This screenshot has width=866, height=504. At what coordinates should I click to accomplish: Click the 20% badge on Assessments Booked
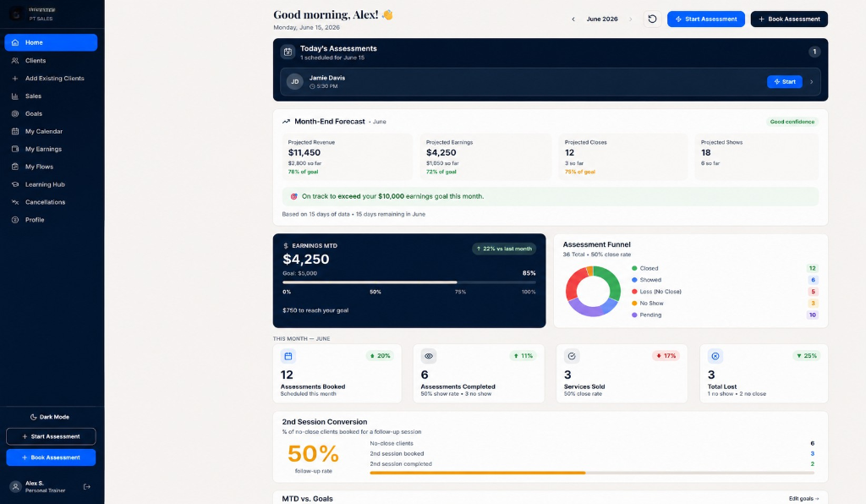(380, 356)
